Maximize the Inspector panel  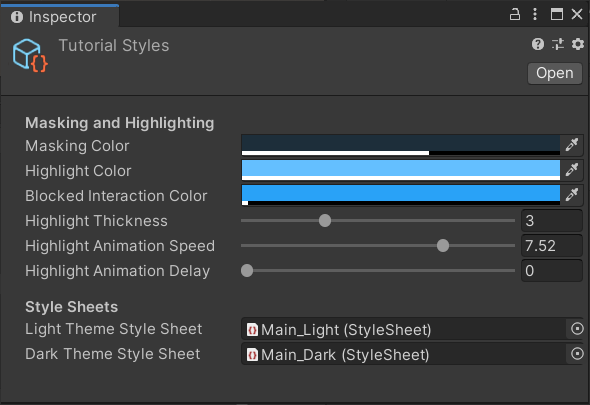[x=557, y=15]
